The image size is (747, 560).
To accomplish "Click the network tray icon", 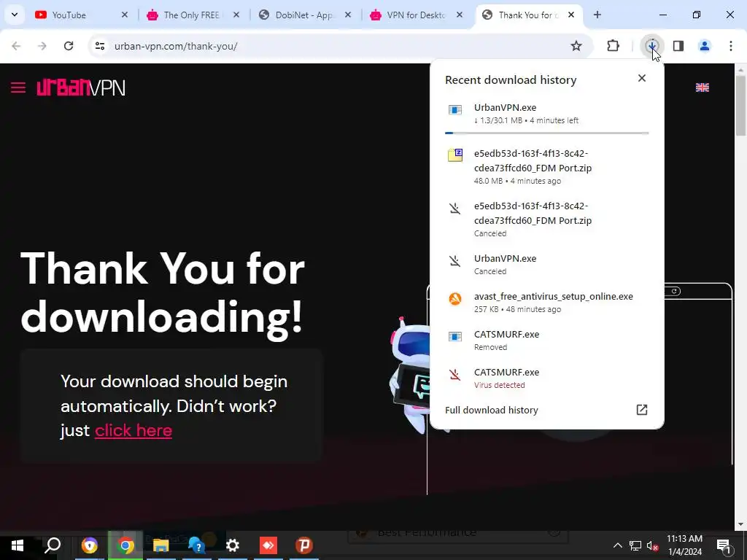I will pos(635,545).
